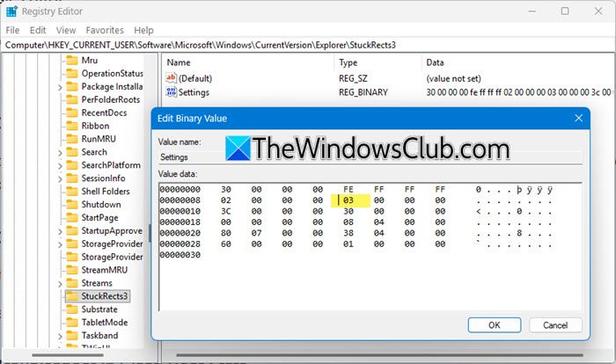Click the 07 byte in row 00000020
Viewport: 616px width, 364px height.
click(257, 233)
